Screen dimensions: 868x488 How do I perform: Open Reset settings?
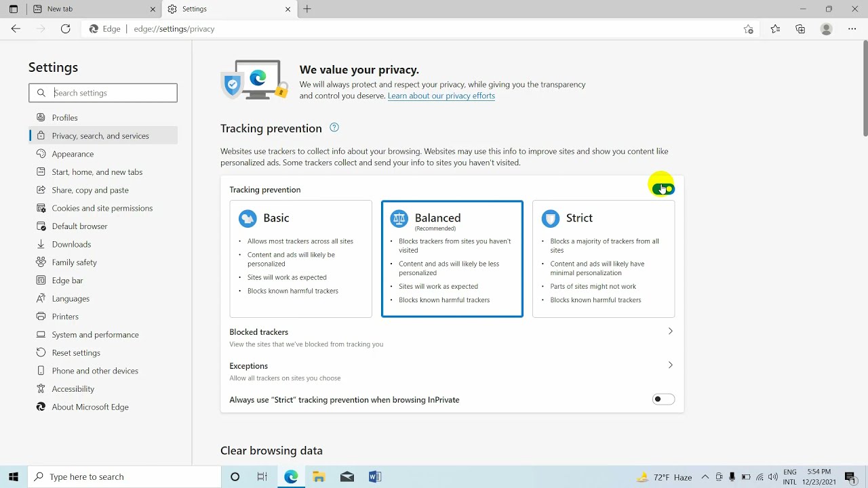coord(103,352)
